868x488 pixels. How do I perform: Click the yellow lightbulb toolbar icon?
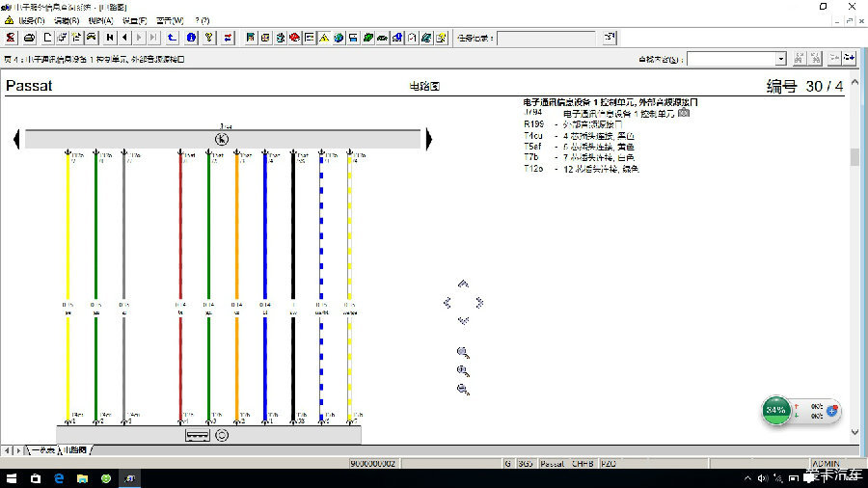(209, 38)
